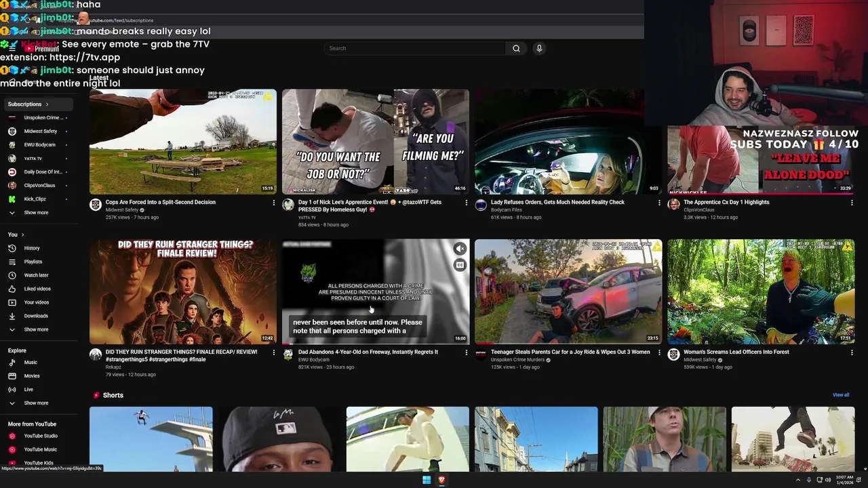868x488 pixels.
Task: Open Your videos in sidebar
Action: point(37,302)
